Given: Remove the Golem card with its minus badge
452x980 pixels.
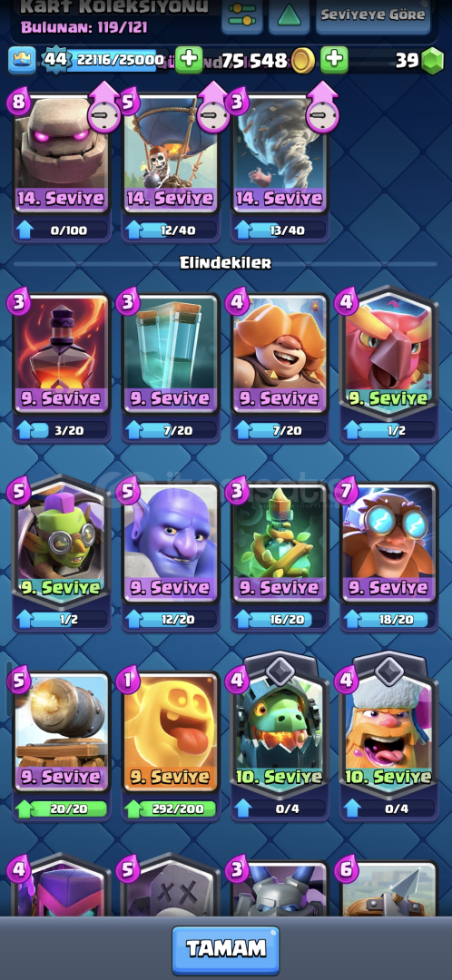Looking at the screenshot, I should (x=103, y=115).
